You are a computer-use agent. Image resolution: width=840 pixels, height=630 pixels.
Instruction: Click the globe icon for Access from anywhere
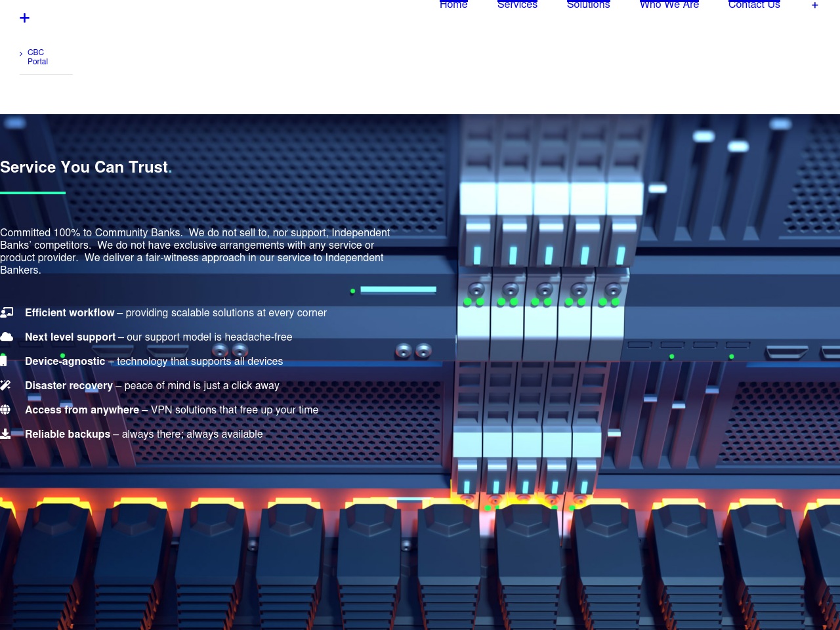5,409
